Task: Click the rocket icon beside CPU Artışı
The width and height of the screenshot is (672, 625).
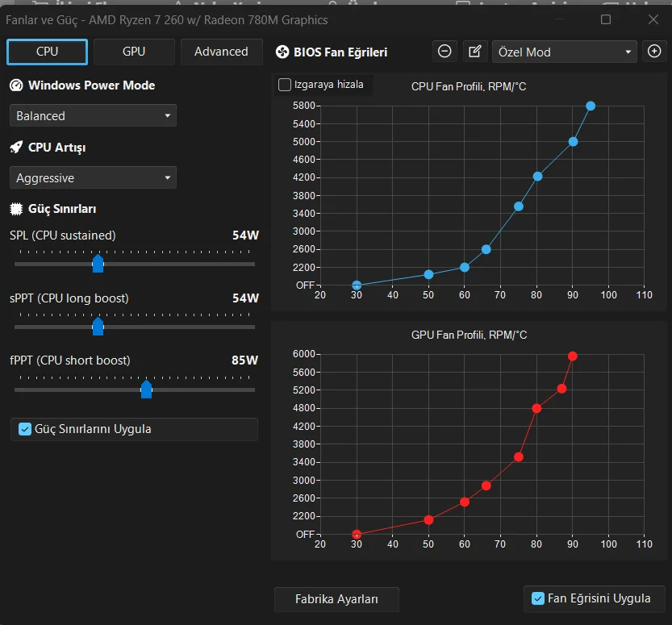Action: pos(16,148)
